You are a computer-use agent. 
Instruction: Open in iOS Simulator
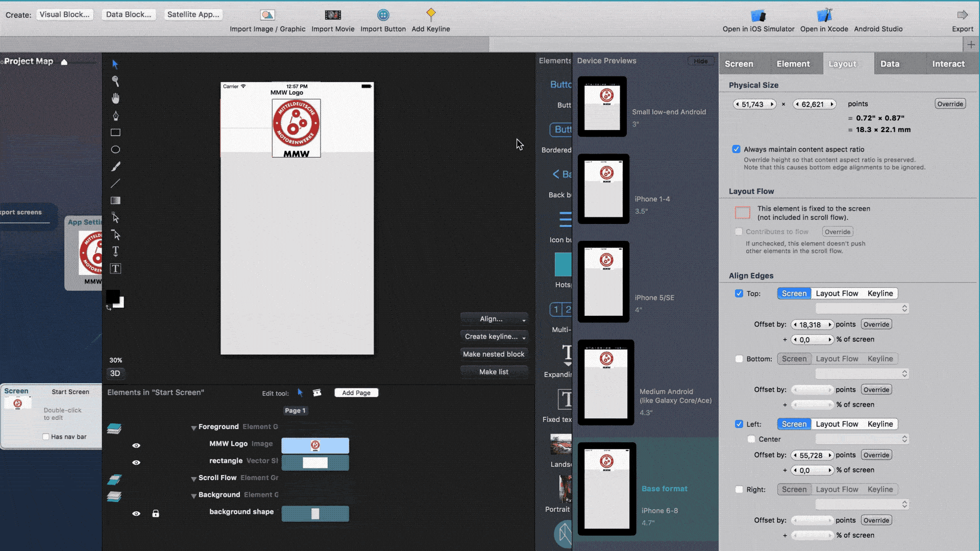pyautogui.click(x=758, y=19)
